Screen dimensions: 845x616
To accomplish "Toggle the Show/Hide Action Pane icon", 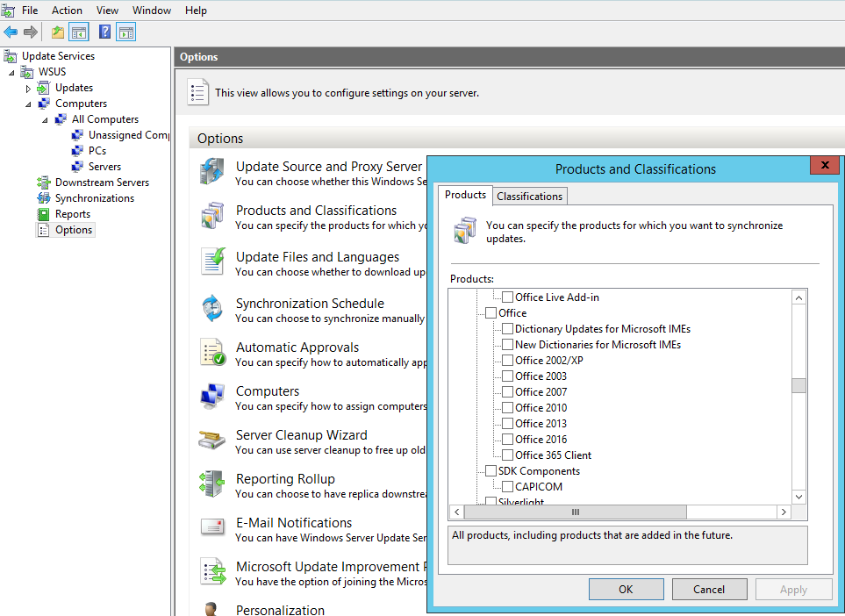I will 126,32.
